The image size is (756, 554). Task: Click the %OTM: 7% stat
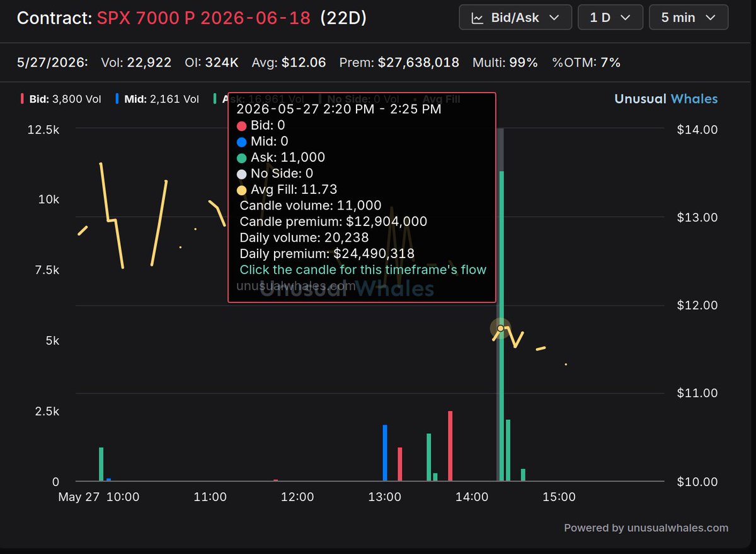[587, 62]
